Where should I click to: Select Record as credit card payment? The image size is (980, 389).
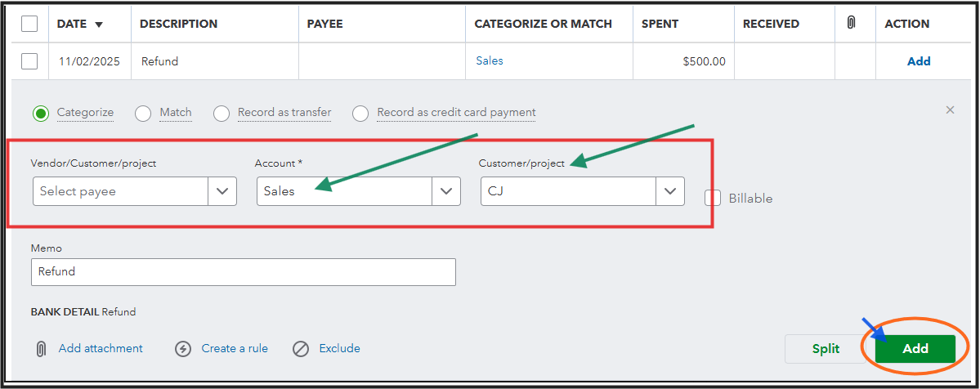360,114
